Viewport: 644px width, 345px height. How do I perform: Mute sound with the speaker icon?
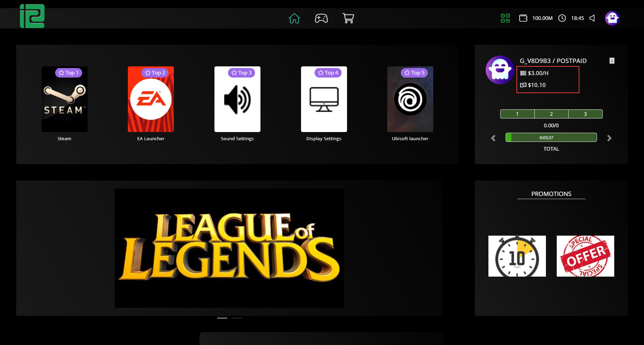tap(592, 18)
